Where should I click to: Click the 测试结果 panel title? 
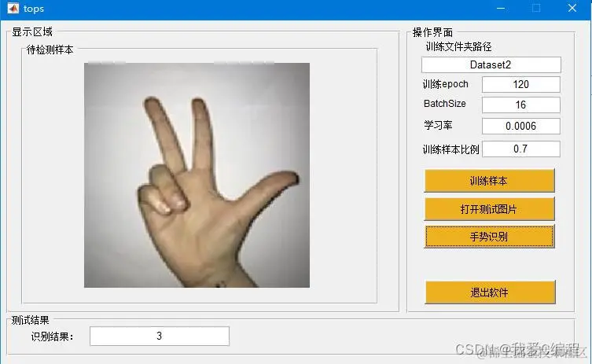(30, 320)
